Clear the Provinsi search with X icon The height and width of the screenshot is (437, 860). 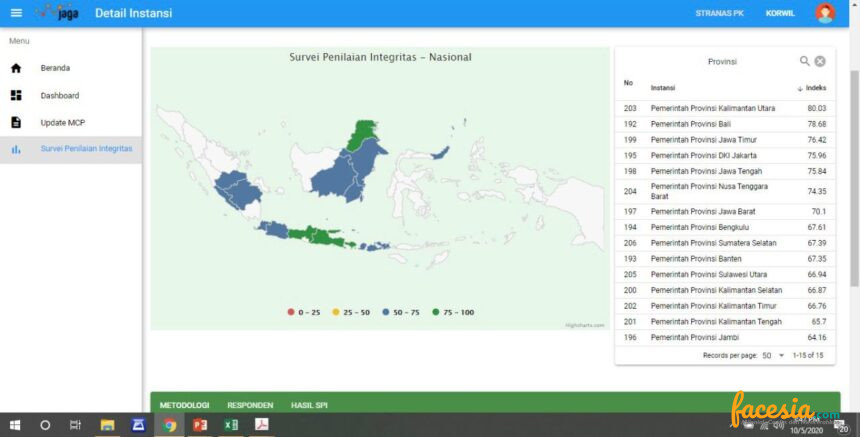click(820, 61)
